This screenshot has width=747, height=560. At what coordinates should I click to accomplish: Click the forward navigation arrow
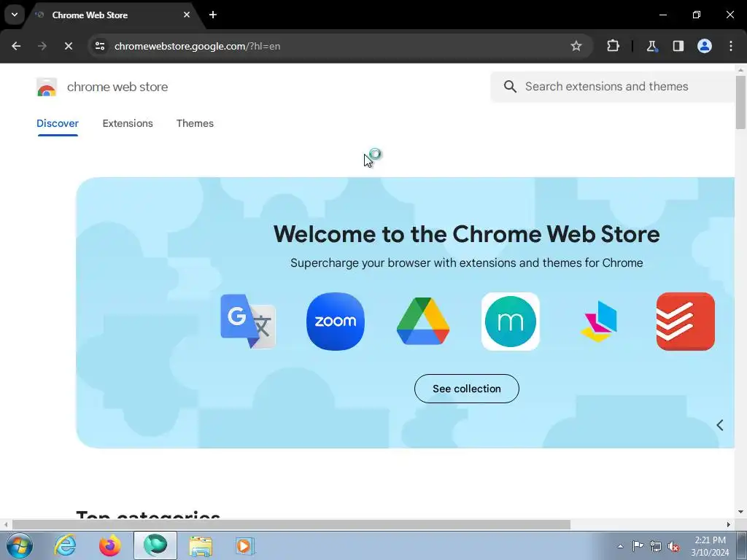pyautogui.click(x=42, y=46)
